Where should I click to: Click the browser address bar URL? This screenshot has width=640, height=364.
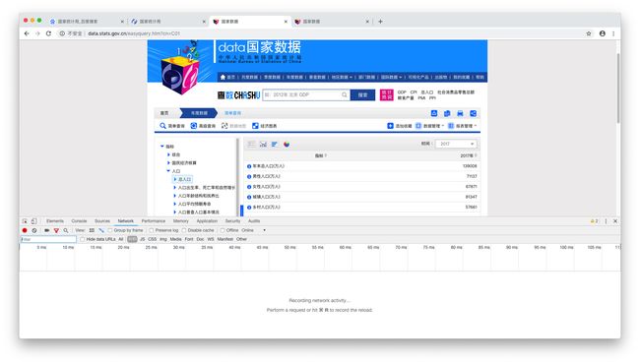click(x=134, y=33)
